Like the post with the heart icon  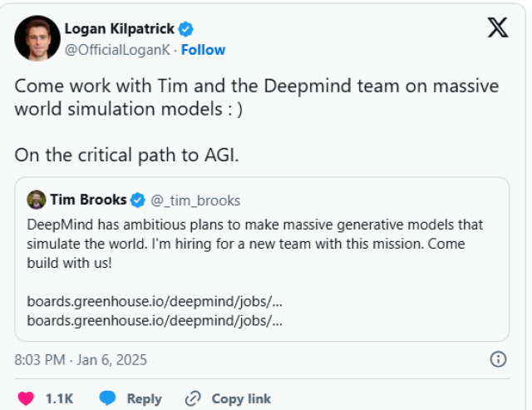coord(26,398)
